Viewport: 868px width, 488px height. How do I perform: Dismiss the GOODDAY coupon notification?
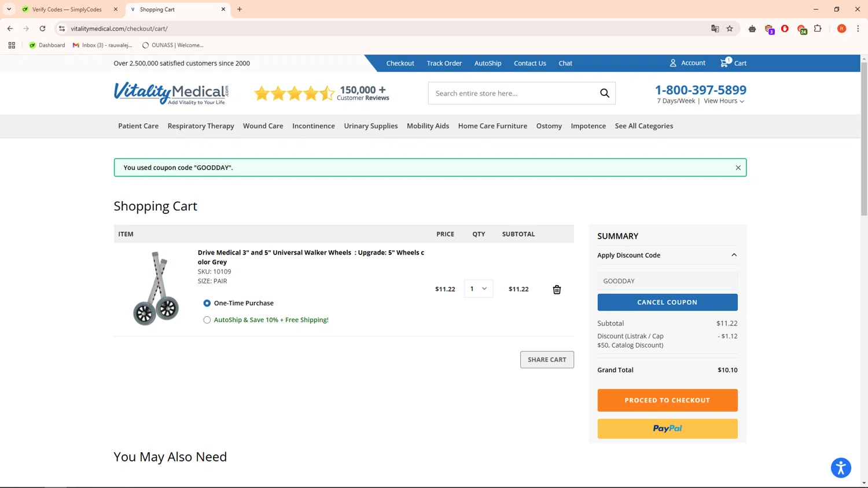738,168
